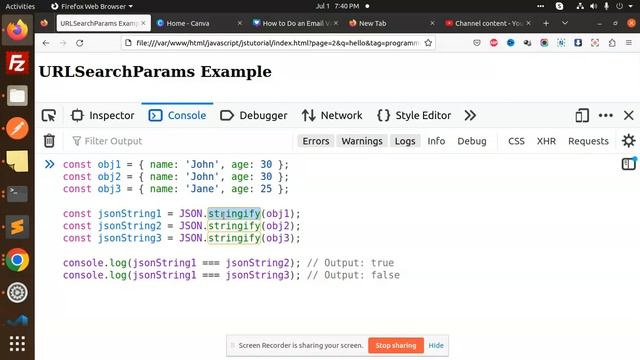Image resolution: width=640 pixels, height=360 pixels.
Task: Open the Files manager dock icon
Action: 17,96
